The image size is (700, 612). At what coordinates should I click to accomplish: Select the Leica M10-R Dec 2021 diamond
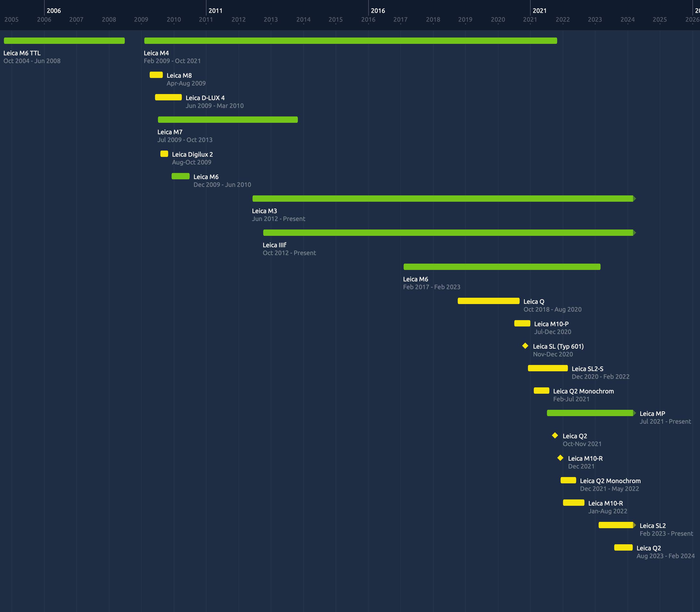(x=560, y=458)
